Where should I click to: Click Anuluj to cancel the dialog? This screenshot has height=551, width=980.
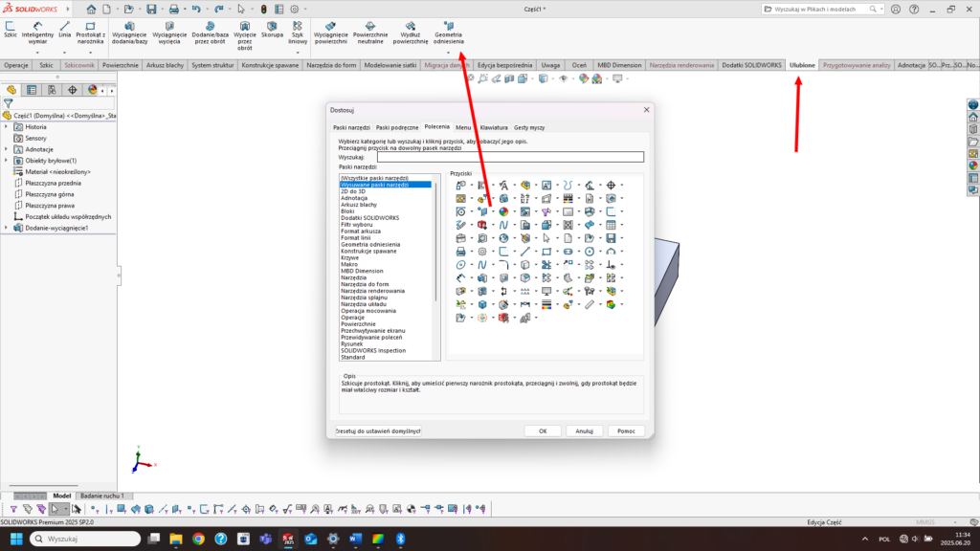click(585, 431)
